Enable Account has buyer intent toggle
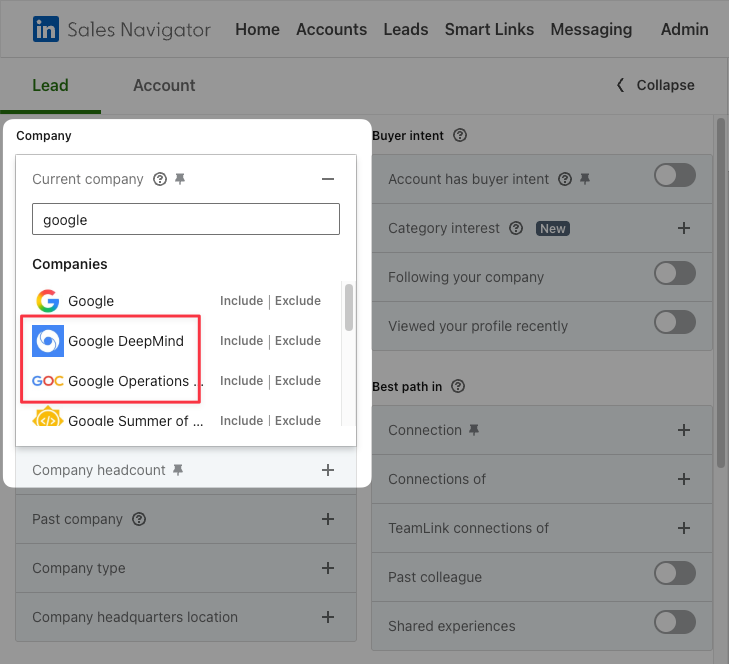This screenshot has width=729, height=664. [x=675, y=175]
